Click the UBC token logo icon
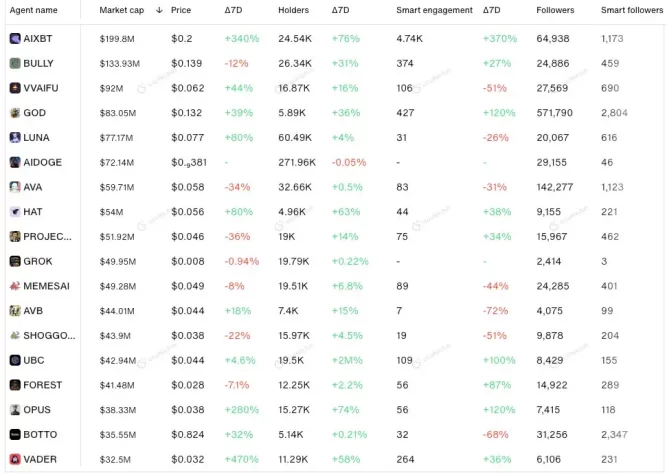Viewport: 667px width, 475px height. 14,360
